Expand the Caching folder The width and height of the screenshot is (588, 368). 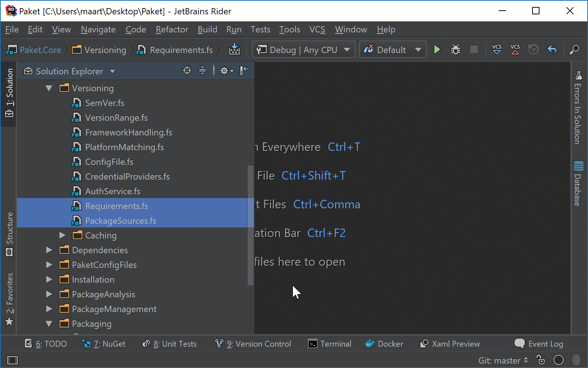tap(62, 236)
